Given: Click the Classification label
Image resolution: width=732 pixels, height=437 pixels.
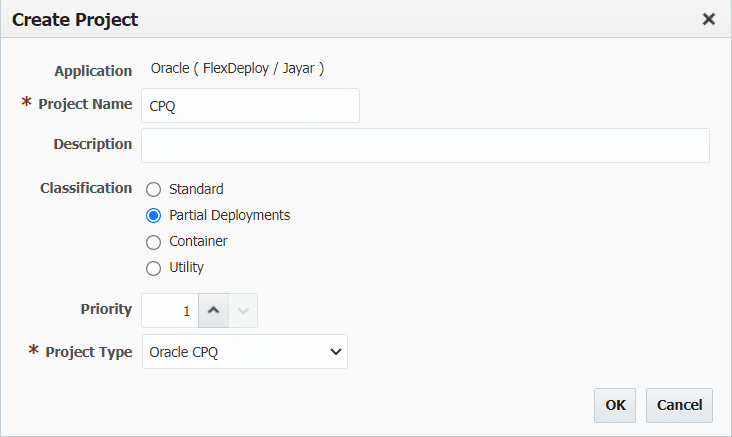Looking at the screenshot, I should click(86, 188).
